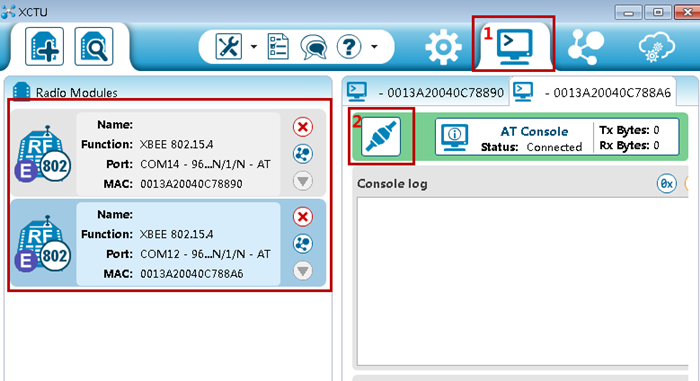Open the AT Console info icon
This screenshot has height=381, width=700.
[x=454, y=137]
